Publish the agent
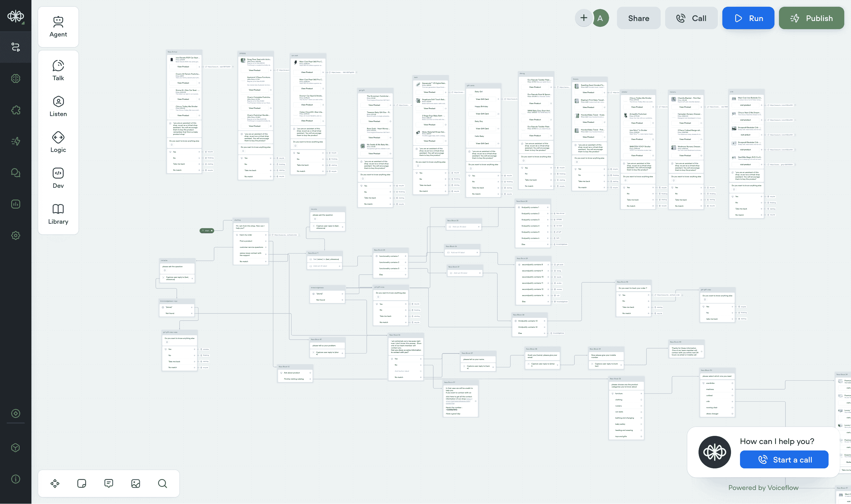This screenshot has width=851, height=504. pos(811,18)
